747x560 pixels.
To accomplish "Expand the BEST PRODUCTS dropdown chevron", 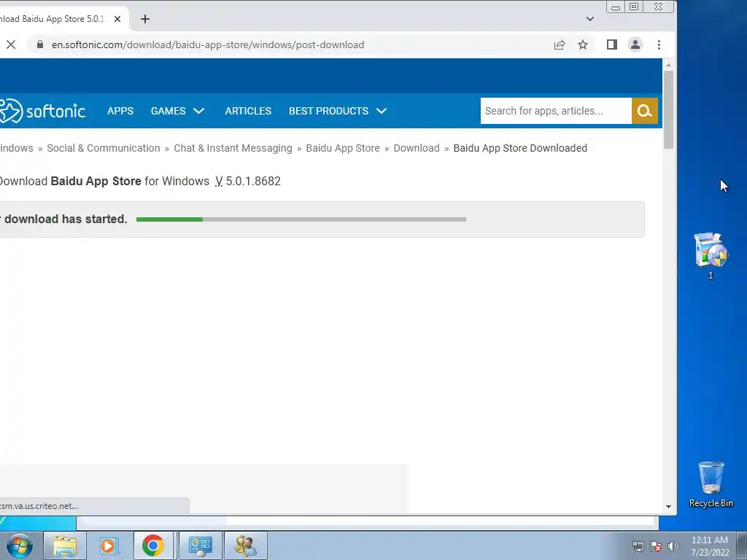I will (381, 111).
